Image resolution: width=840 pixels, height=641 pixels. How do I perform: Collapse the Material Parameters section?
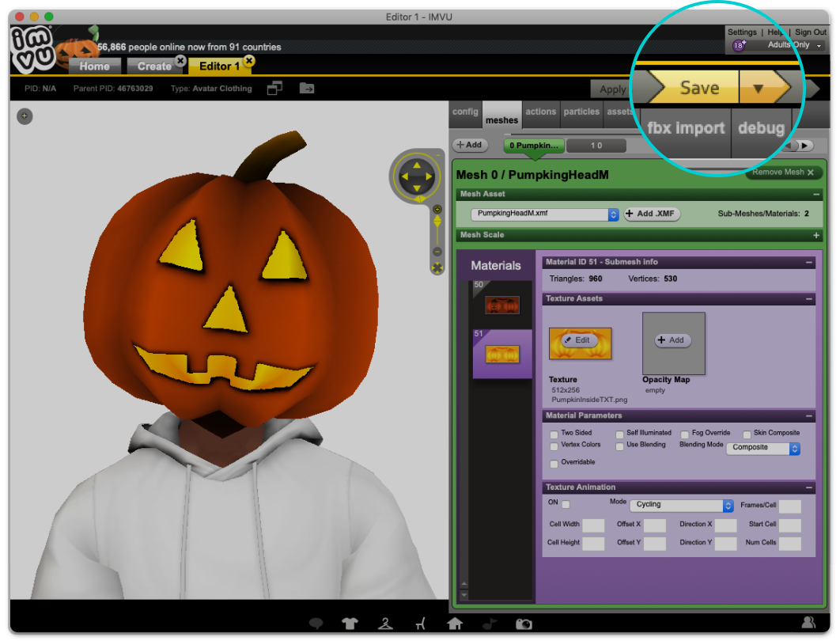click(809, 416)
